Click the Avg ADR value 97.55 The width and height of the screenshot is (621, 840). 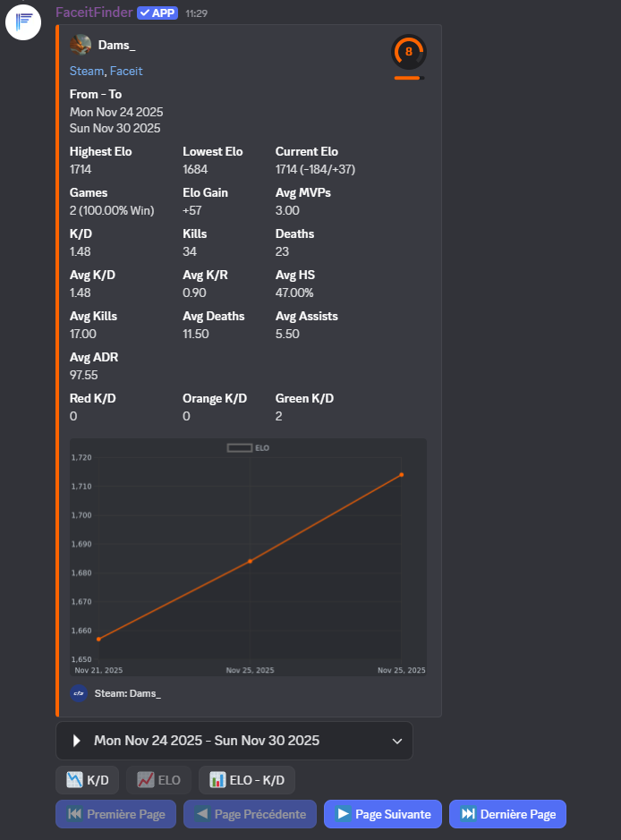pos(83,375)
